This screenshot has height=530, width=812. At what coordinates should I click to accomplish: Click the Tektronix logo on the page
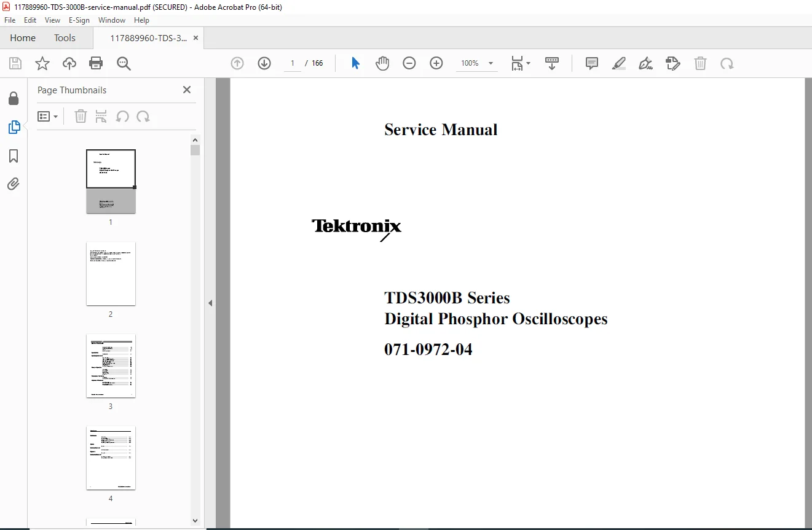pos(357,229)
